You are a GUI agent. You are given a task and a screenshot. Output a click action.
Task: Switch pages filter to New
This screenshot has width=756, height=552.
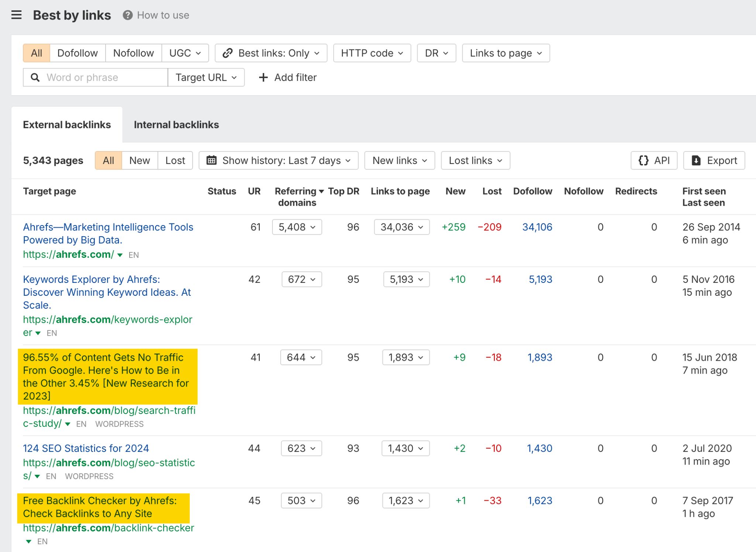click(139, 160)
